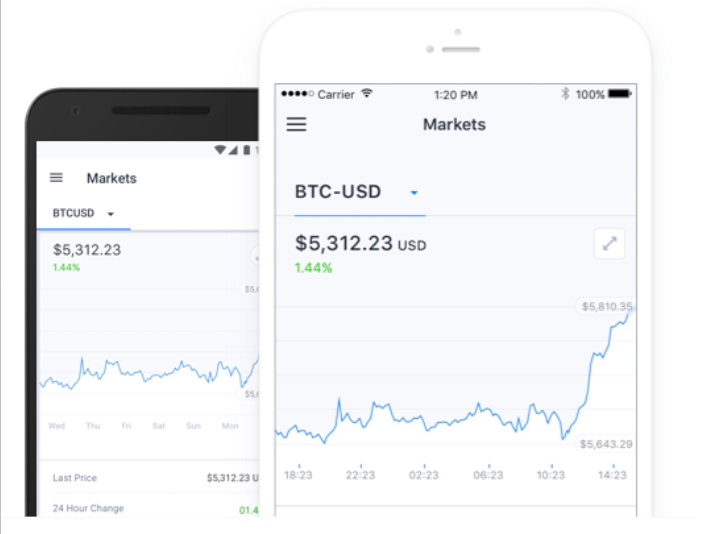This screenshot has width=720, height=534.
Task: Tap the Android Wi-Fi signal icon
Action: point(220,150)
